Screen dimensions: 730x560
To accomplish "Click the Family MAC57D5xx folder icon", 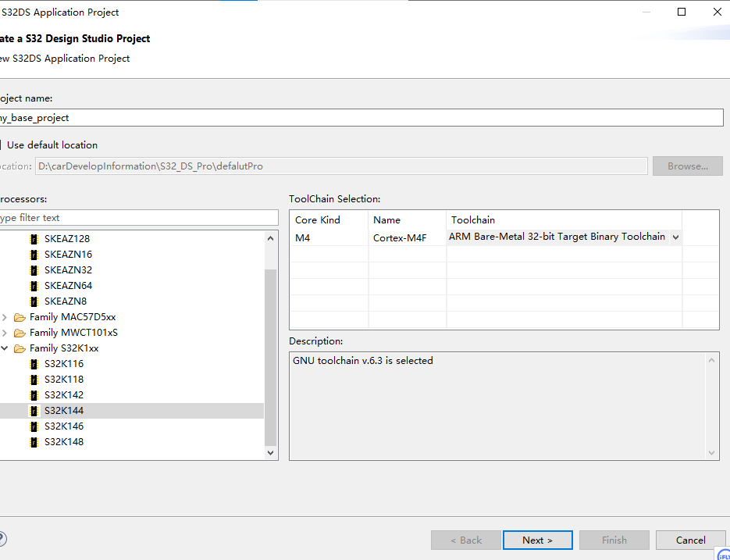I will (x=20, y=317).
